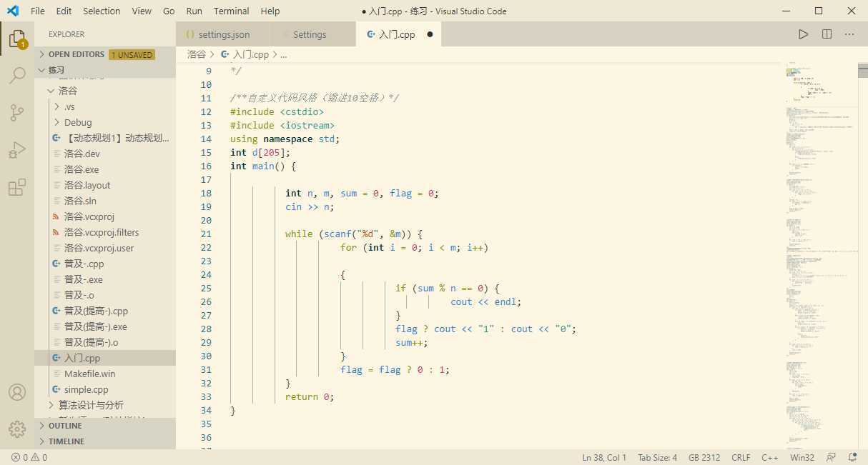The height and width of the screenshot is (465, 868).
Task: Switch to the settings.json tab
Action: (223, 34)
